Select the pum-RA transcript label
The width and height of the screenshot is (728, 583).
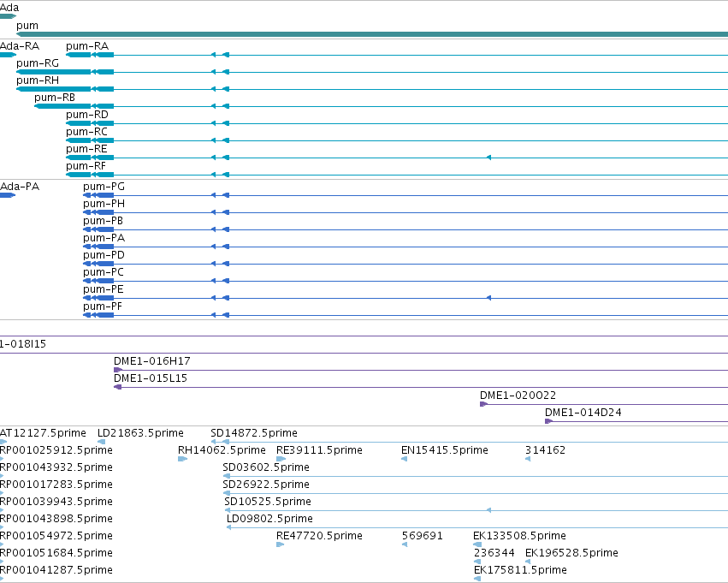pyautogui.click(x=87, y=46)
